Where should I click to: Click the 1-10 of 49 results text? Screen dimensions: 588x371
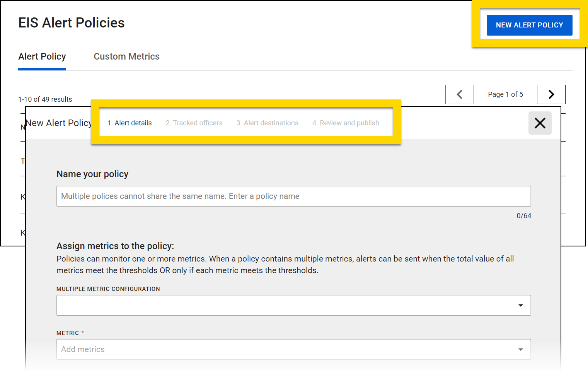(x=45, y=99)
